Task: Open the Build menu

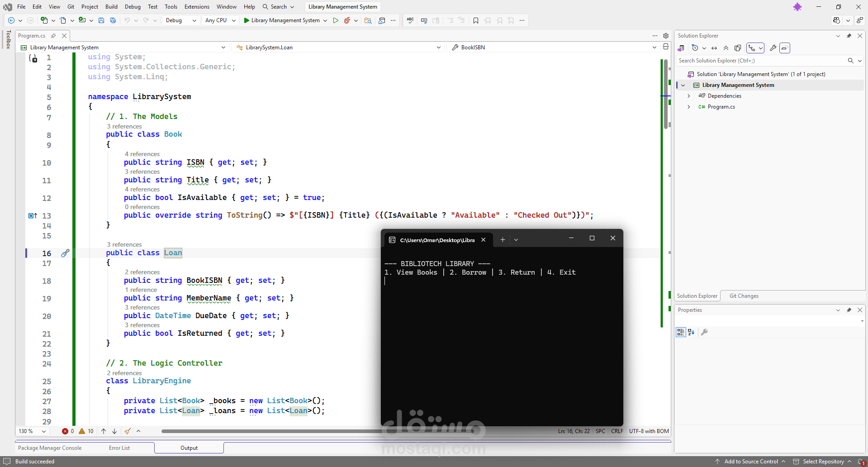Action: point(111,7)
